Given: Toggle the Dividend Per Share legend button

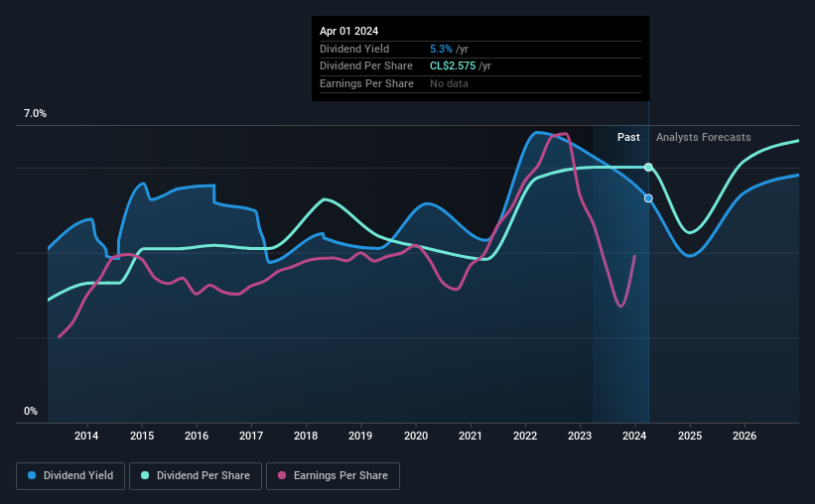Looking at the screenshot, I should coord(196,476).
